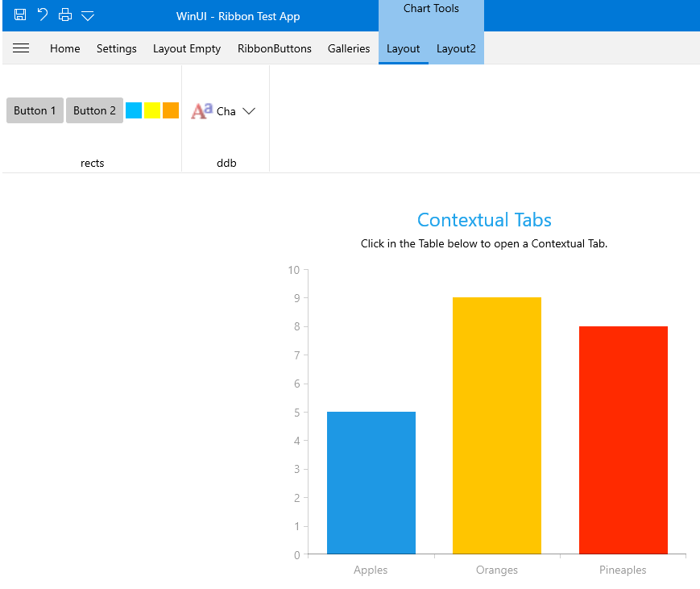
Task: Switch to the Layout2 contextual tab
Action: coord(456,48)
